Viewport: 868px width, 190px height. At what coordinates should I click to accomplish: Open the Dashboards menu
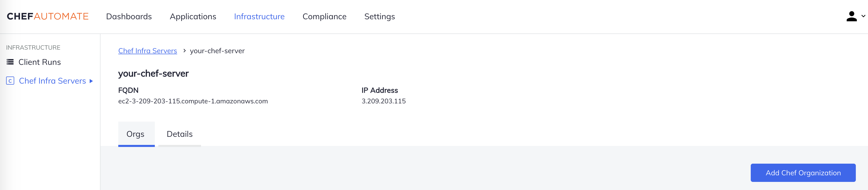[129, 16]
